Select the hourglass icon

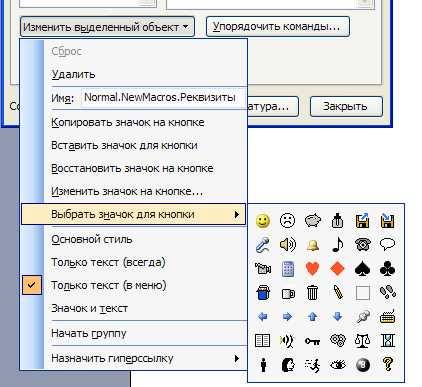[388, 341]
